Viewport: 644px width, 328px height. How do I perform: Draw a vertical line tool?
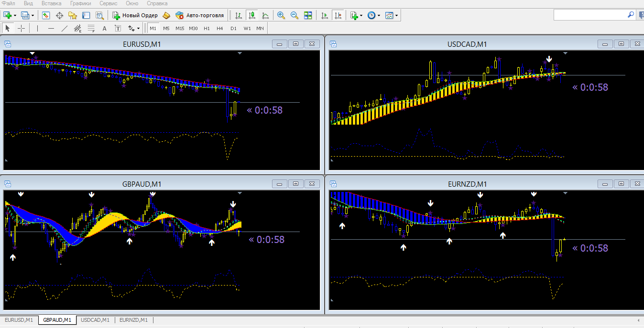(x=37, y=28)
